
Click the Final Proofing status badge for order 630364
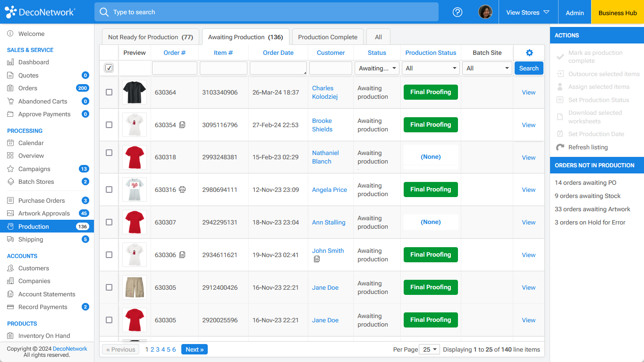pos(430,92)
